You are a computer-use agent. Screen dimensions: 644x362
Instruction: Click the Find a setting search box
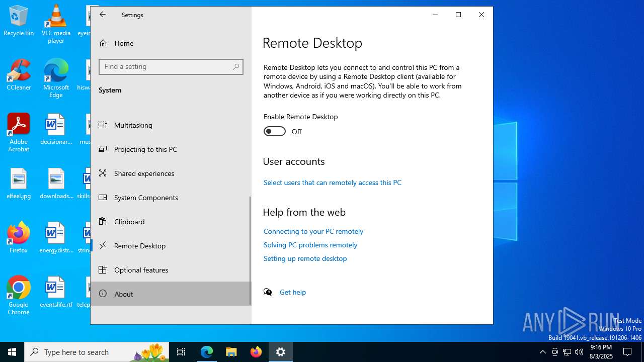[171, 66]
